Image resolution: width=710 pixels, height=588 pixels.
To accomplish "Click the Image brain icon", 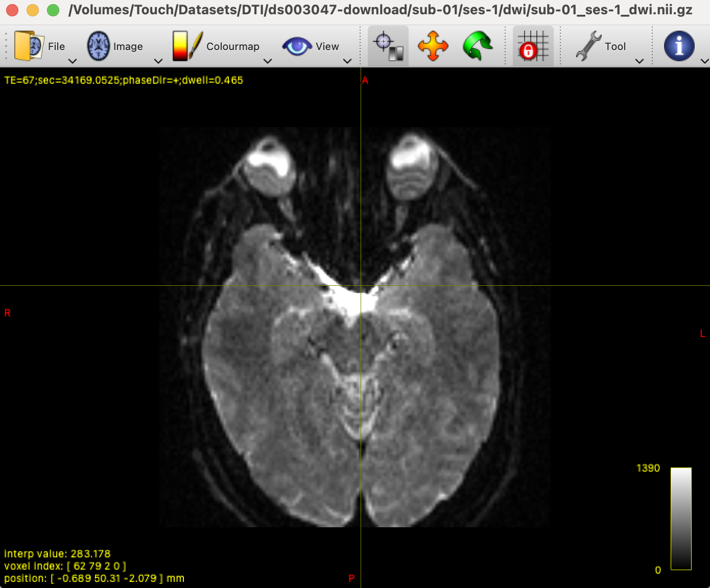I will [x=99, y=46].
